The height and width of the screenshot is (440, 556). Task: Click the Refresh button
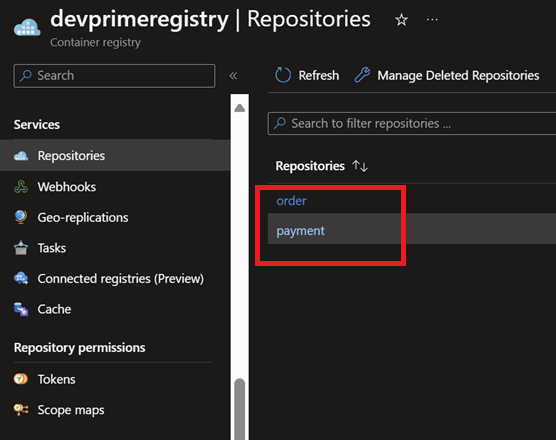pos(307,75)
